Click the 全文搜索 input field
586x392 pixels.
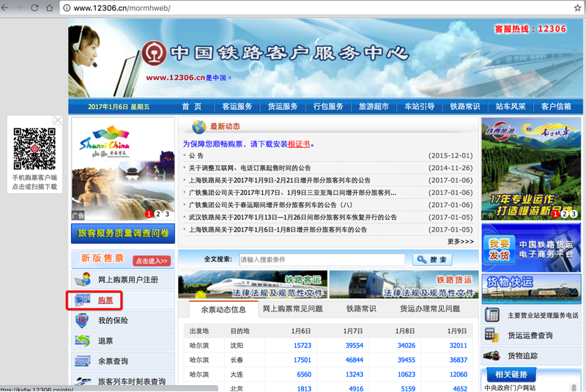[x=322, y=259]
